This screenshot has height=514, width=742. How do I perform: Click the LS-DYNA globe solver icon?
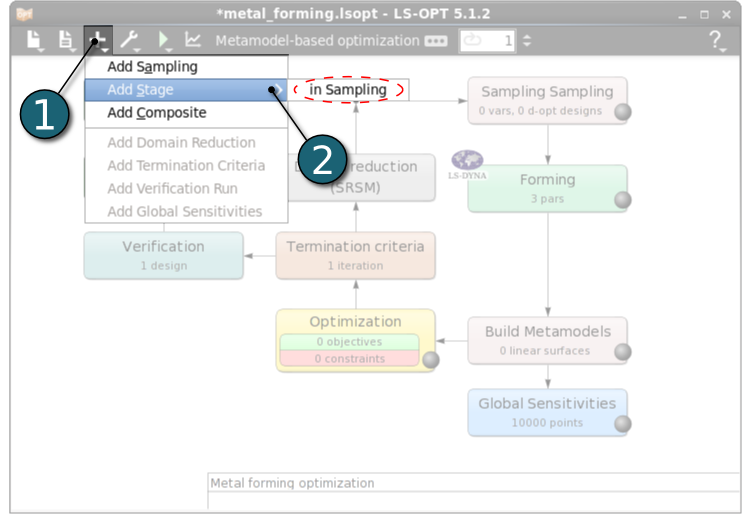pyautogui.click(x=467, y=164)
